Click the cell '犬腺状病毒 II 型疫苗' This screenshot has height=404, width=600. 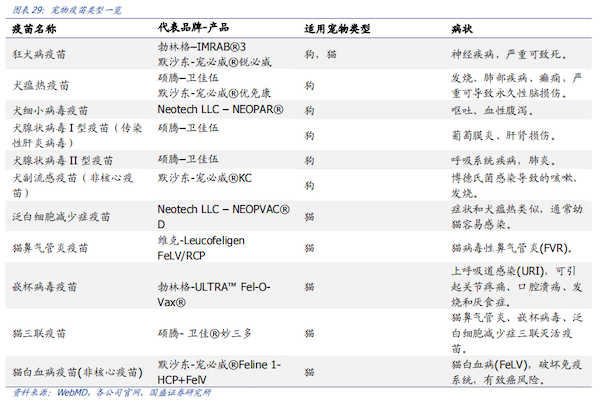point(63,160)
